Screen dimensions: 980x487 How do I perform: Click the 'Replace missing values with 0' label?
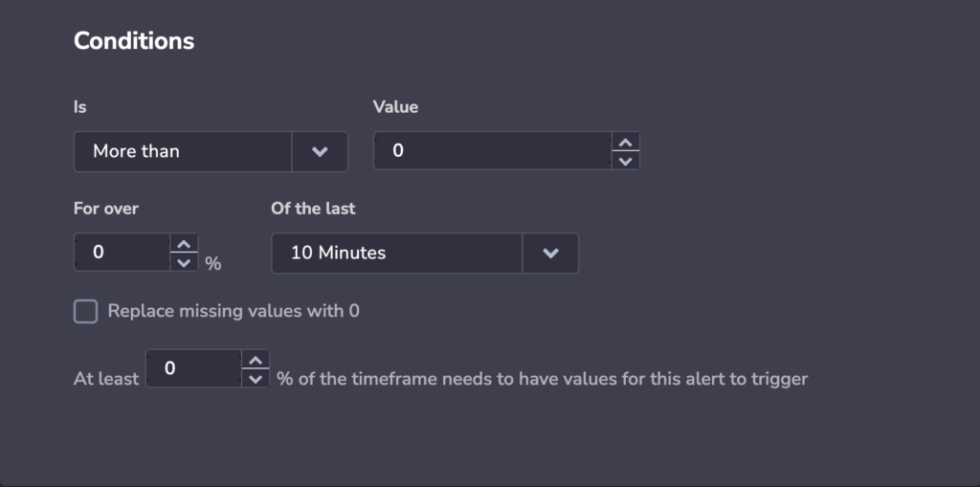(234, 311)
